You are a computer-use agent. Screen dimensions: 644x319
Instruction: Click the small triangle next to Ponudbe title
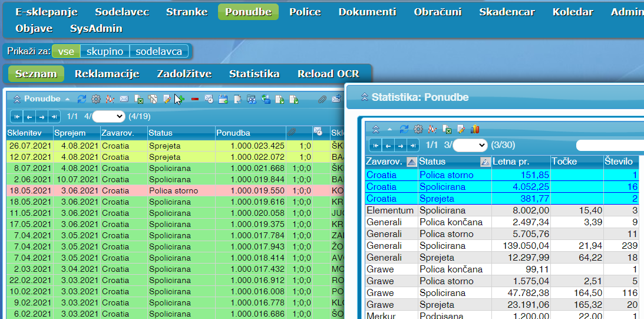tap(67, 99)
